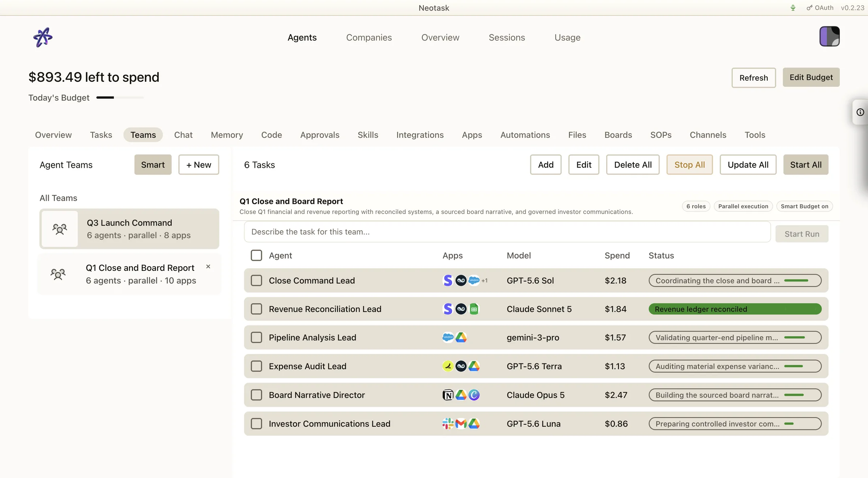Open the user profile avatar
Screen dimensions: 868x478
829,37
